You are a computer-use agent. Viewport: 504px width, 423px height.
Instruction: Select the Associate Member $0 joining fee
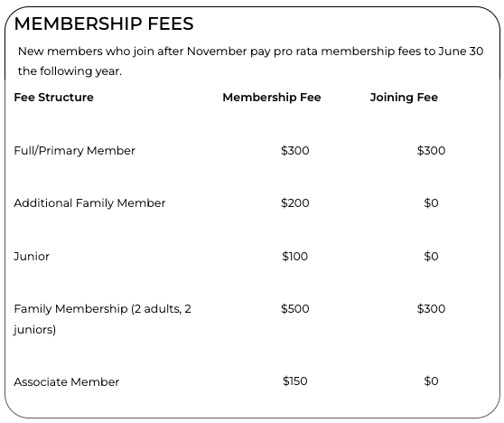pos(431,381)
